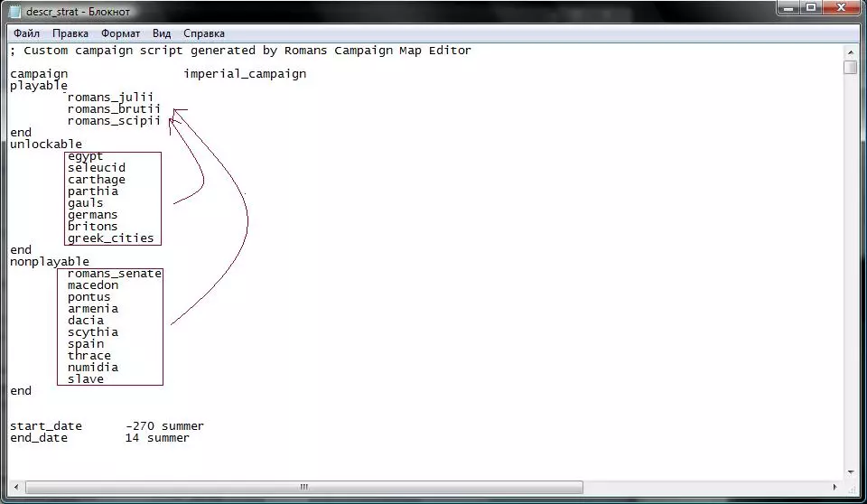
Task: Click the word 'imperial_campaign'
Action: pyautogui.click(x=245, y=73)
